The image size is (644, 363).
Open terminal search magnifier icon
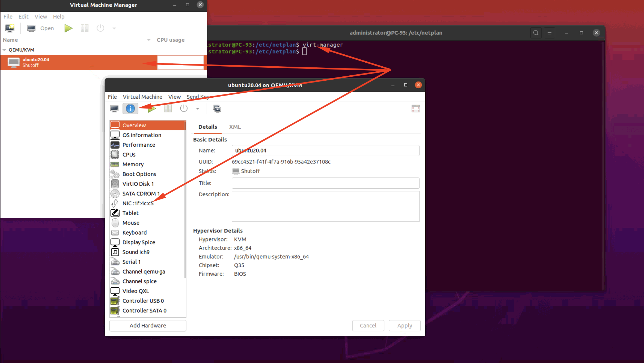[536, 33]
